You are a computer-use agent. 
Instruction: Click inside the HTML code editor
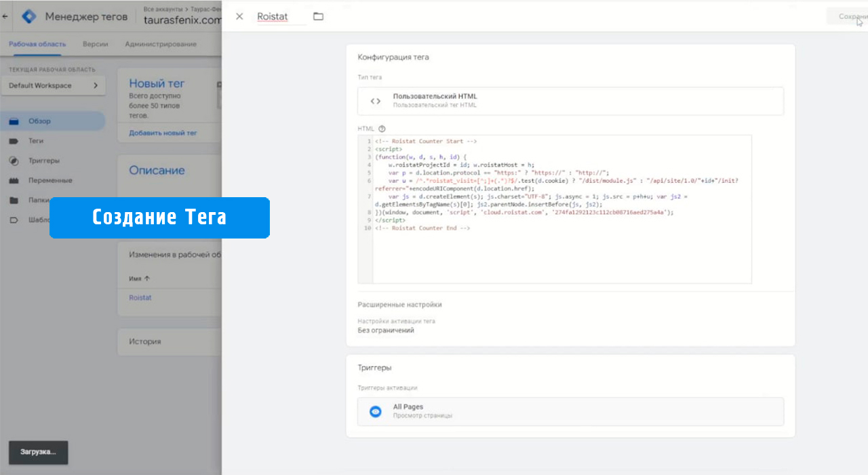(x=555, y=209)
